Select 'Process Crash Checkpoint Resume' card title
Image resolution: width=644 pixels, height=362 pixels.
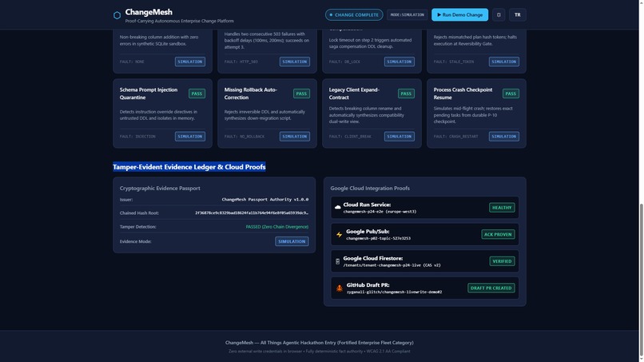(463, 93)
